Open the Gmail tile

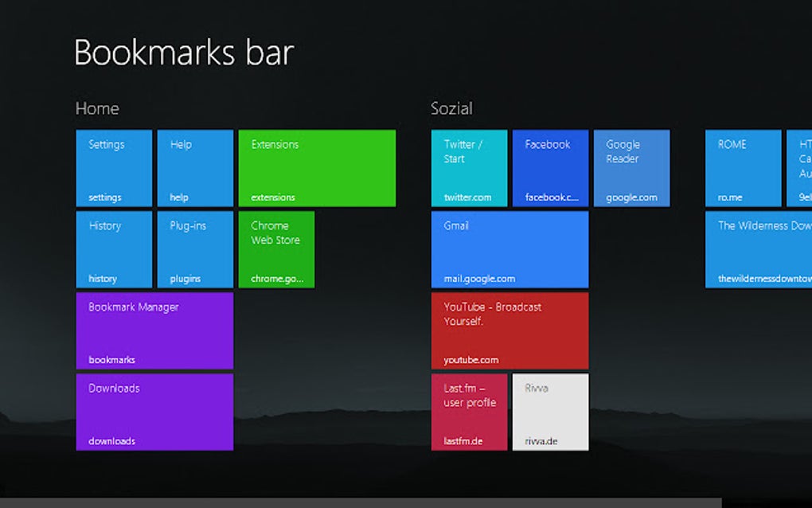tap(510, 249)
